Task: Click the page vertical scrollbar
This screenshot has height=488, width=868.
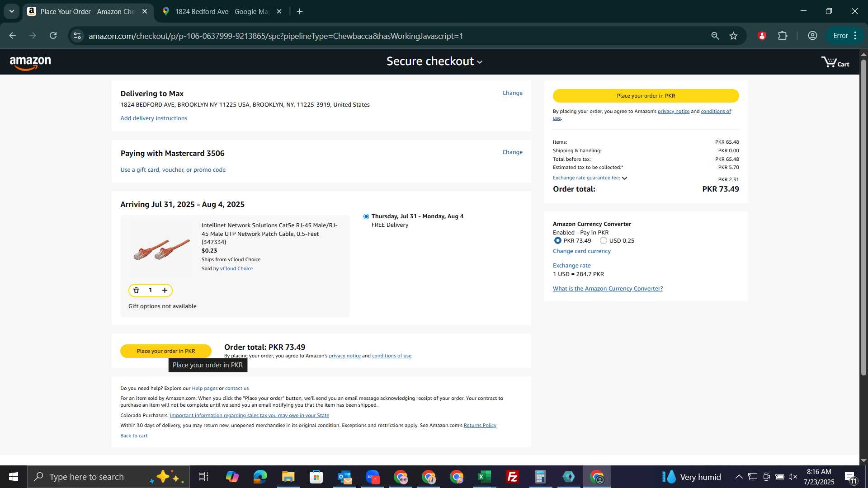Action: coord(863,217)
